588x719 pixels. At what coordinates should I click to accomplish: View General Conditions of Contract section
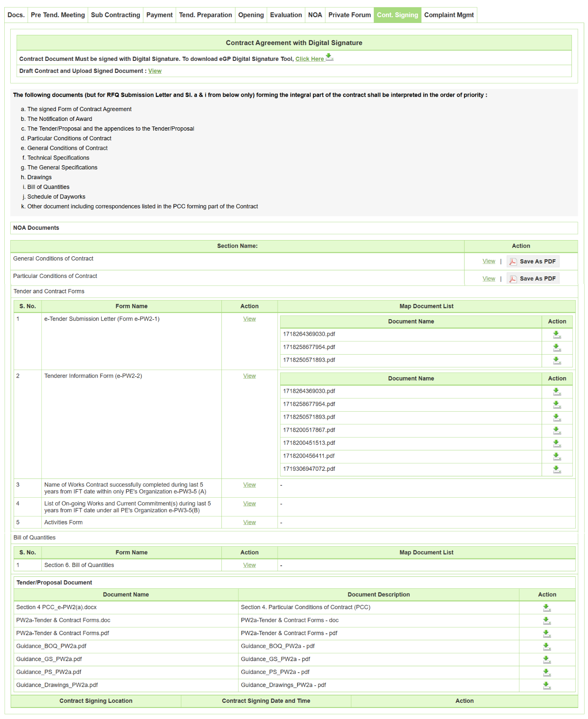(489, 261)
